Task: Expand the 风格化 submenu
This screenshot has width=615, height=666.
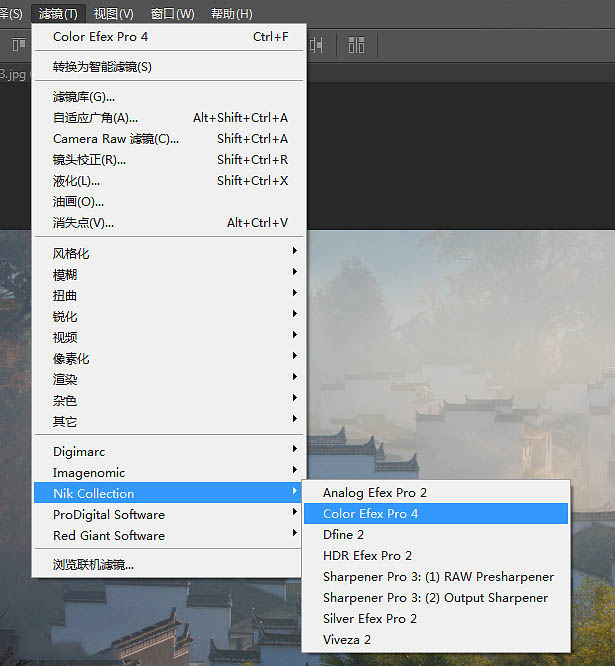Action: coord(71,253)
